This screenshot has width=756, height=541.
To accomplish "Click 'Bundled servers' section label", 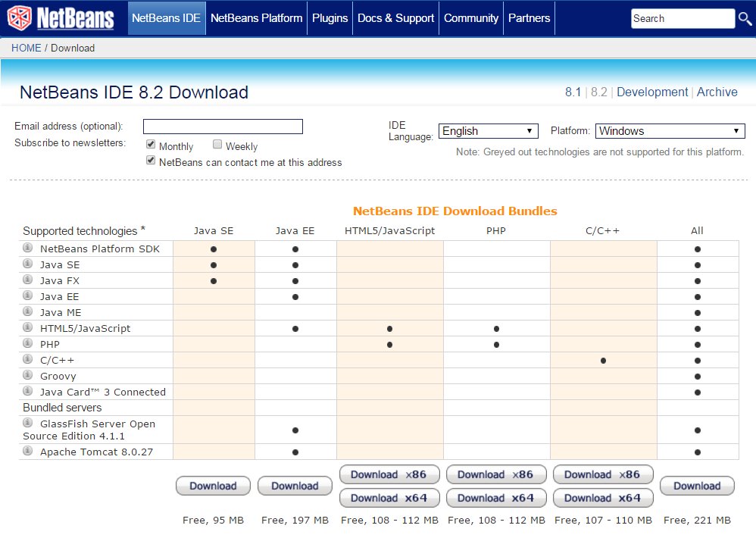I will coord(62,408).
